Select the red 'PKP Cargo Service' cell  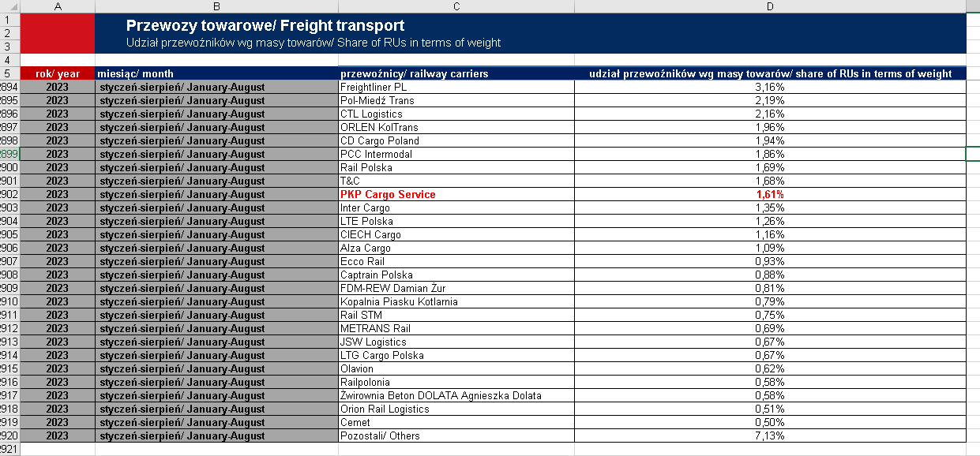coord(456,194)
